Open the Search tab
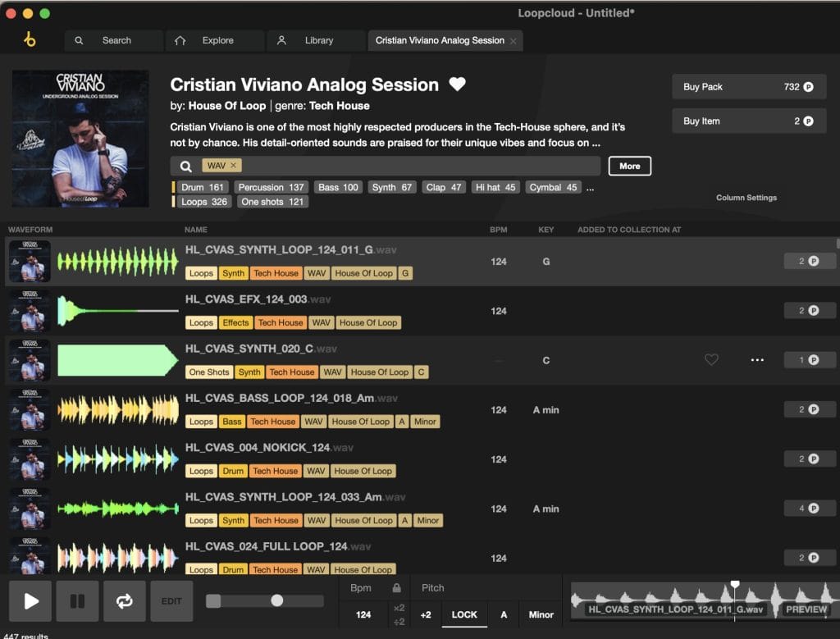 [113, 40]
